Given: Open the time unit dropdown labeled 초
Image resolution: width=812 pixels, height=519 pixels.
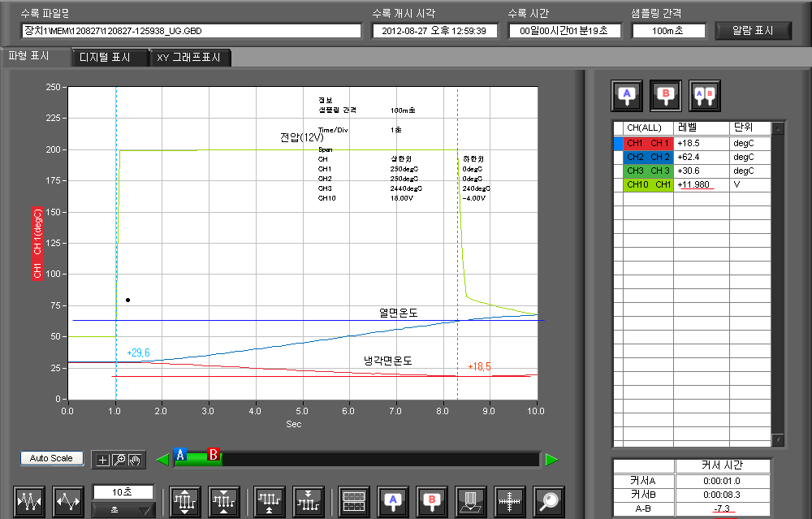Looking at the screenshot, I should point(123,509).
